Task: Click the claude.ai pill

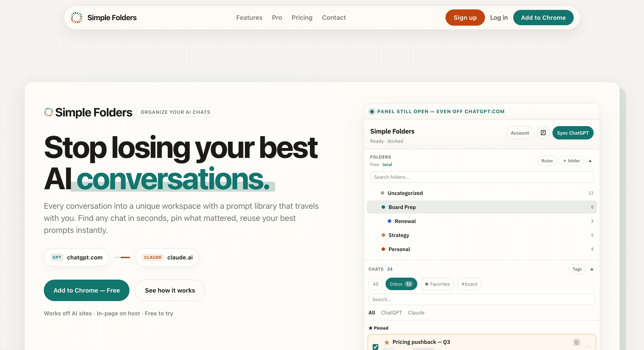Action: pos(167,257)
